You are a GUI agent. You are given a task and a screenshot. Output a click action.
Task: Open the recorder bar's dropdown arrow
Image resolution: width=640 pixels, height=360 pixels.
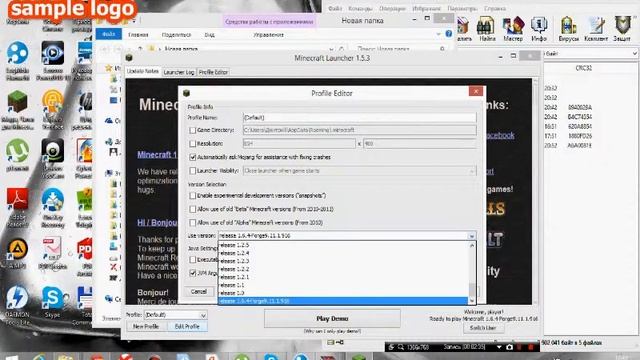(x=499, y=347)
